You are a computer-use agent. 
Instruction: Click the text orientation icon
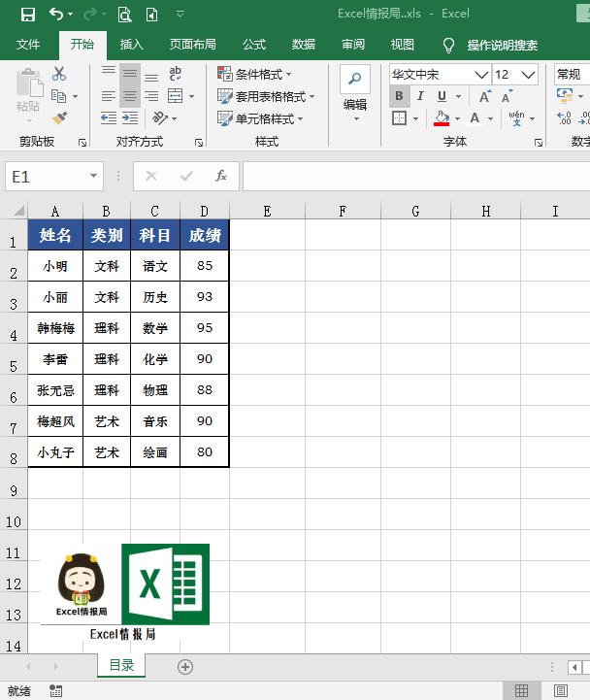coord(160,118)
